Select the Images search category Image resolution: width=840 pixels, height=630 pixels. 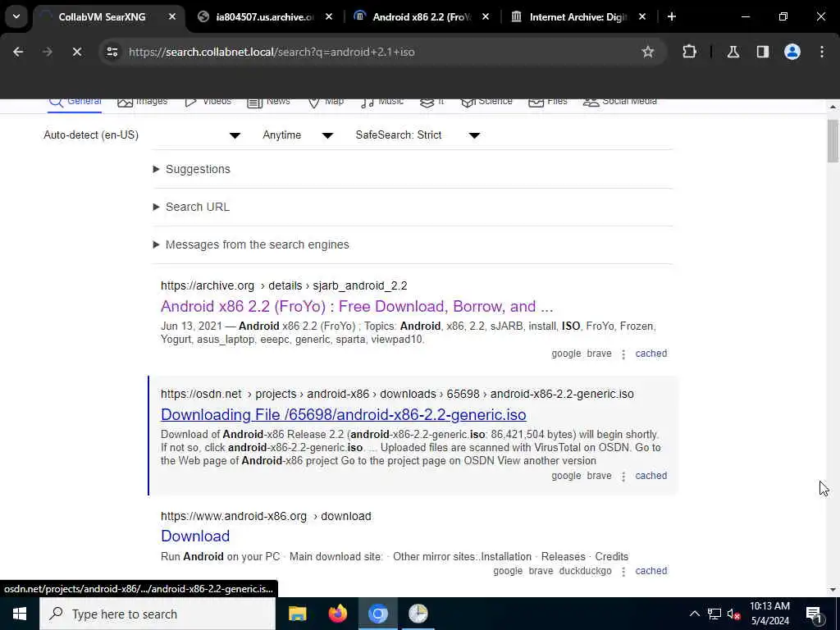tap(143, 102)
